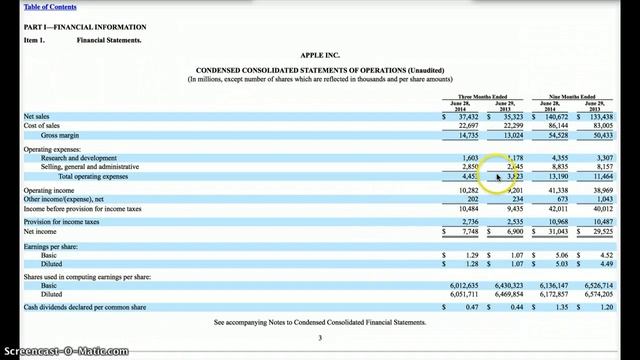Click 'Selling, general and administrative' label
This screenshot has height=360, width=640.
90,167
